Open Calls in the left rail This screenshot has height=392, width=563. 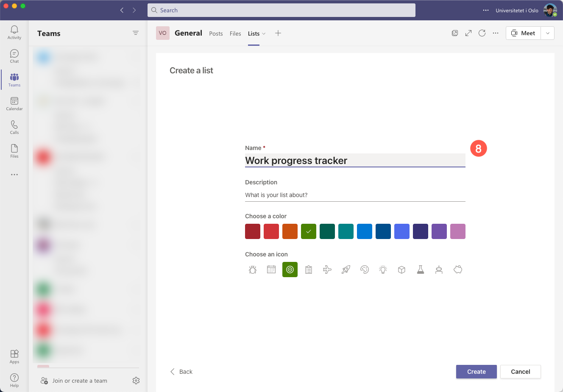(14, 127)
